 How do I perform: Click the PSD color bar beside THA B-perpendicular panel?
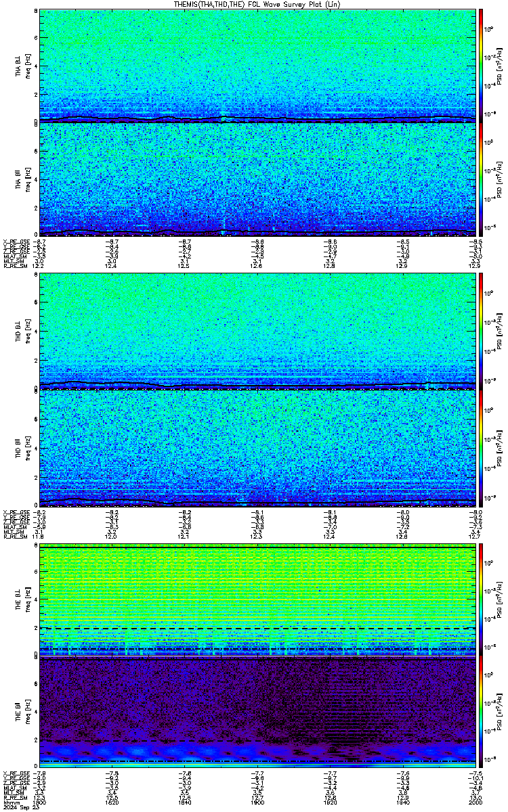tap(482, 66)
